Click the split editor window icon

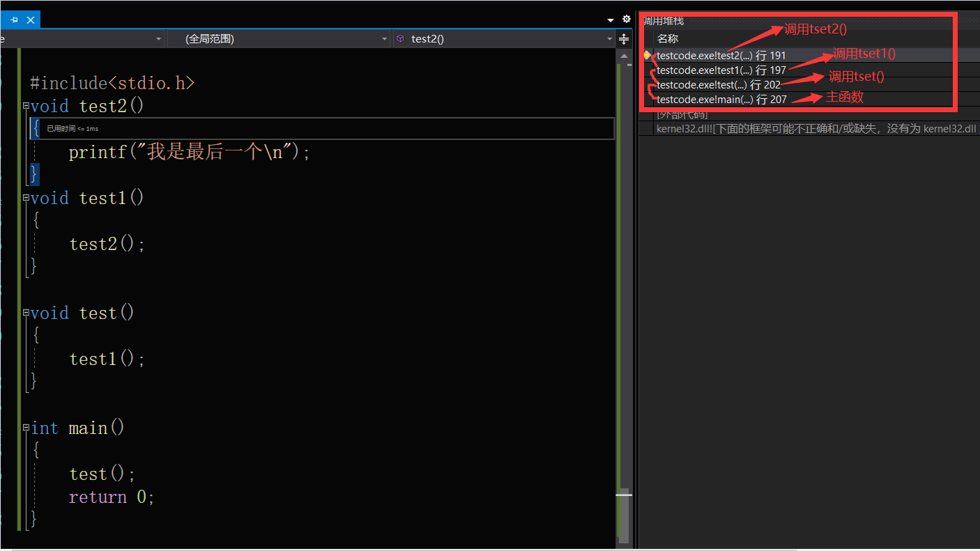(624, 39)
